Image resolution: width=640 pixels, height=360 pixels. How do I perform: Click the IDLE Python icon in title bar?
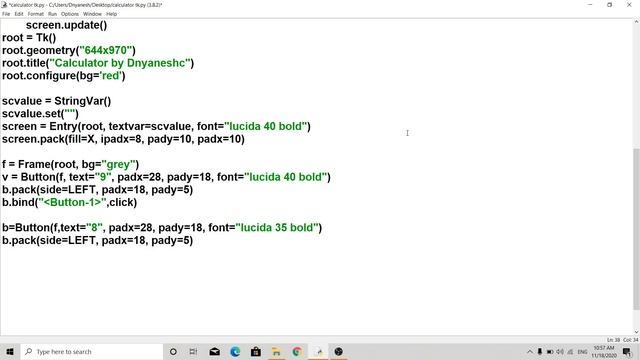point(4,4)
